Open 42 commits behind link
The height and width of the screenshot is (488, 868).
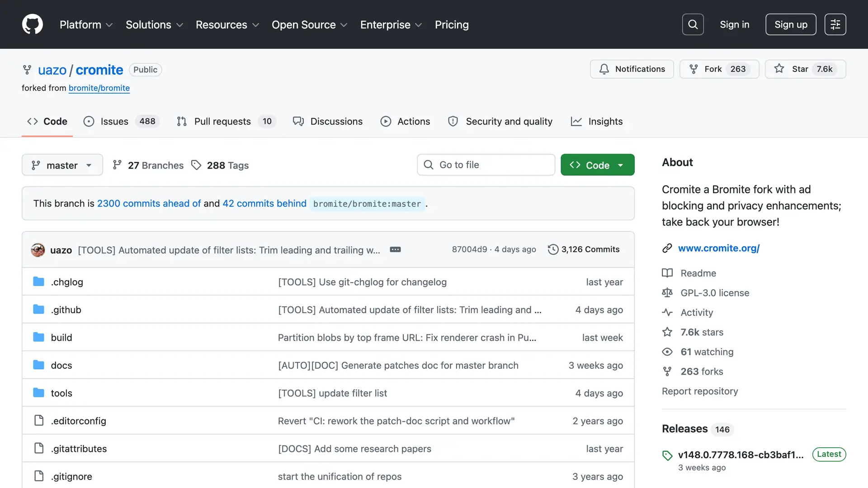point(264,204)
